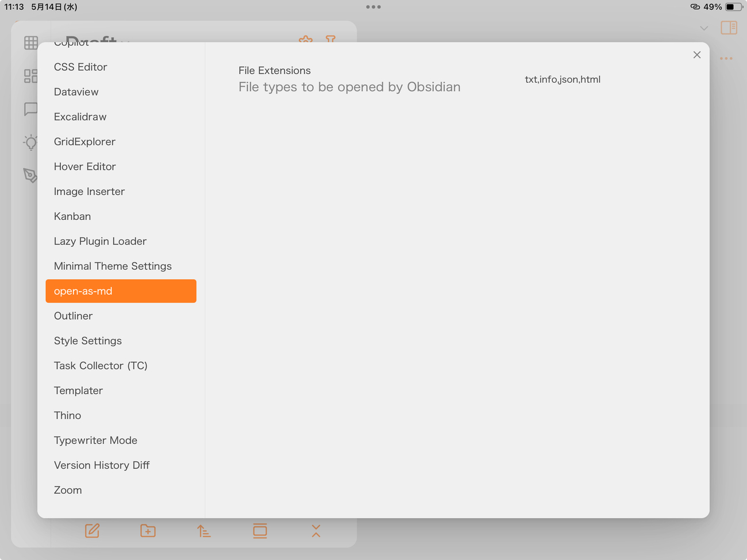Open Version History Diff settings
747x560 pixels.
coord(121,465)
